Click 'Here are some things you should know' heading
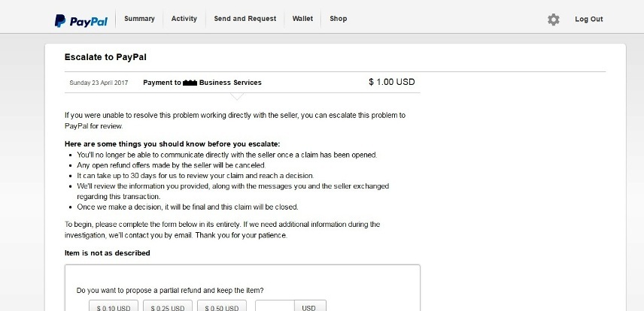Screen dimensions: 644x311 pos(172,144)
